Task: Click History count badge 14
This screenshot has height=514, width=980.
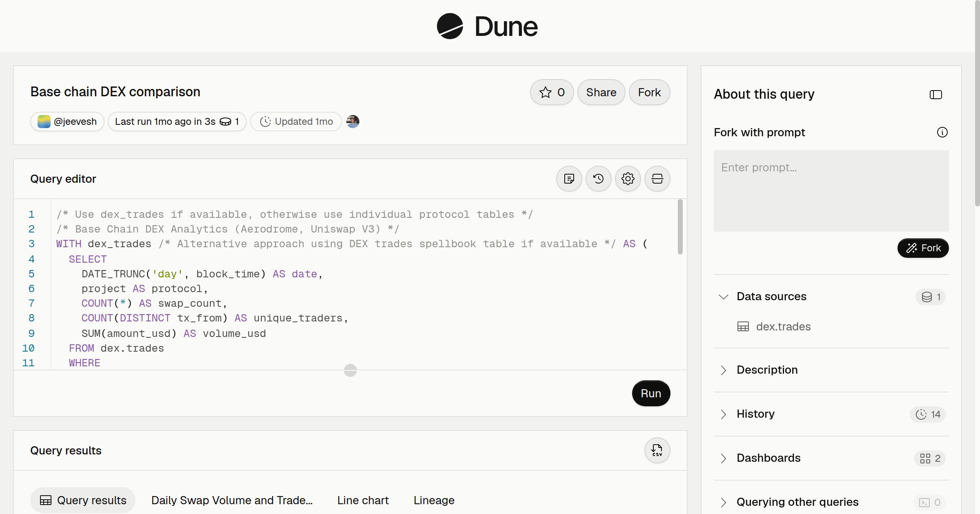Action: click(928, 414)
